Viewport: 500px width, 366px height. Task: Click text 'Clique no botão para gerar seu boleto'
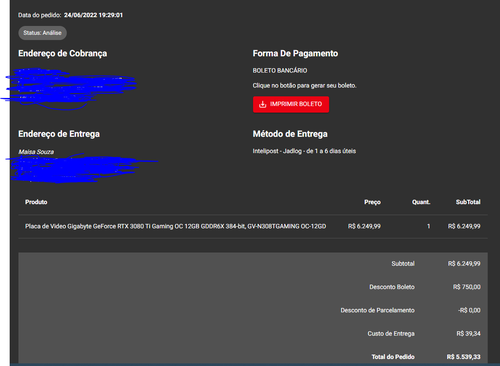point(304,86)
